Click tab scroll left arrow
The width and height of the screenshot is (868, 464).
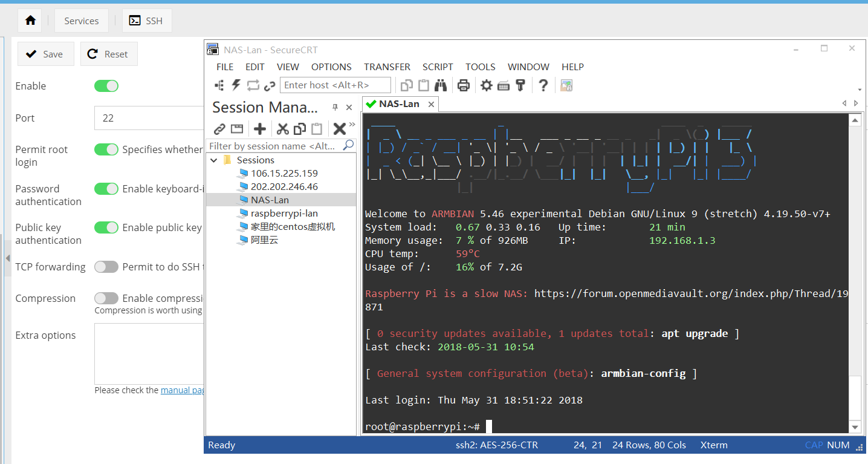(x=844, y=104)
